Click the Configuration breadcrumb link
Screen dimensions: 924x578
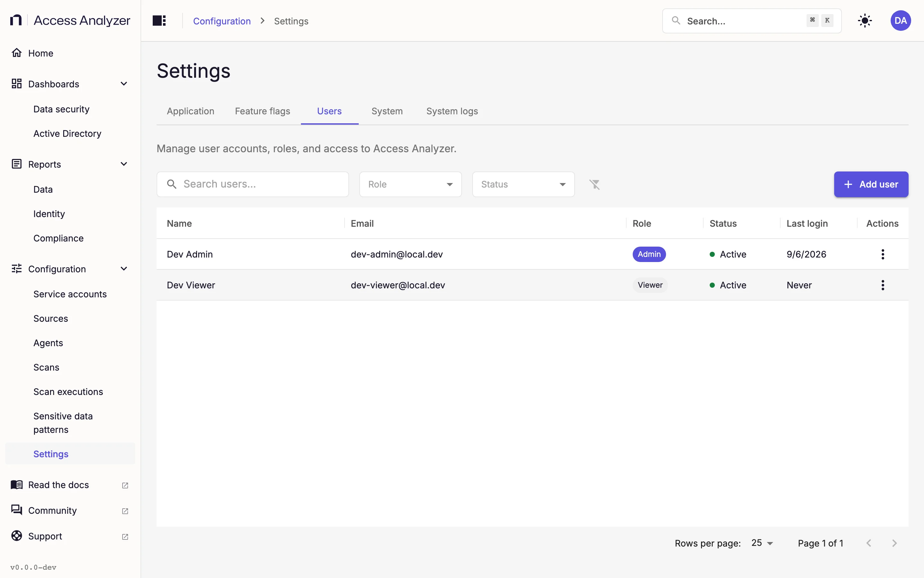pos(222,21)
